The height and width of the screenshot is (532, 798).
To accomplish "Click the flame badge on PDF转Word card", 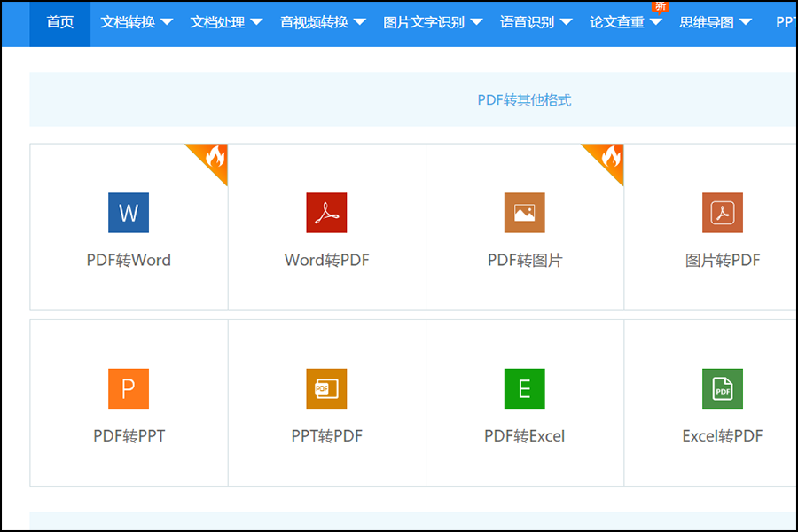I will pyautogui.click(x=214, y=157).
